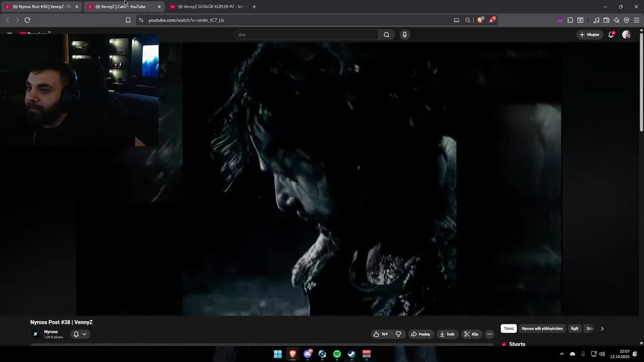644x362 pixels.
Task: Click the Oluştur create button
Action: [x=590, y=35]
